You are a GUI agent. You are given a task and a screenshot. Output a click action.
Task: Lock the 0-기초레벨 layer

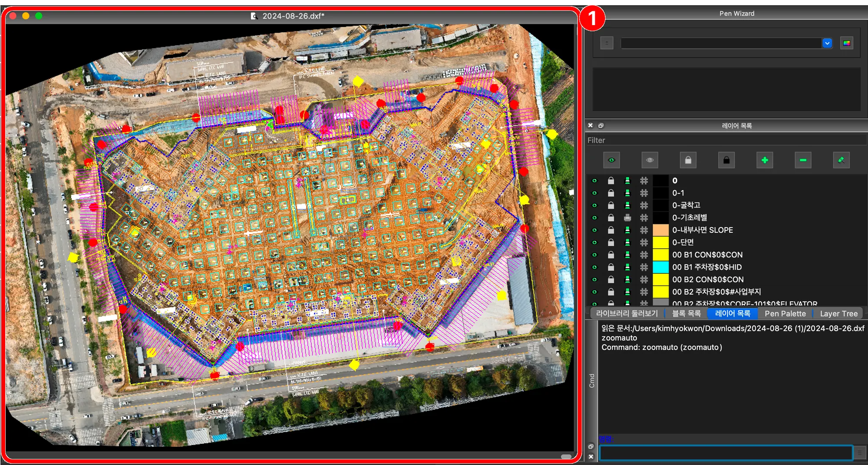pos(611,218)
